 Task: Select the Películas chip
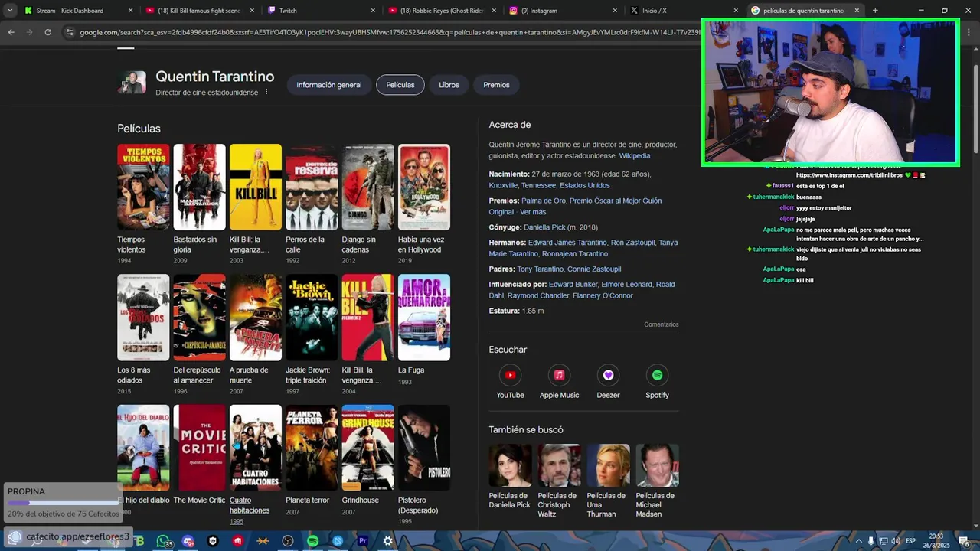[x=400, y=85]
